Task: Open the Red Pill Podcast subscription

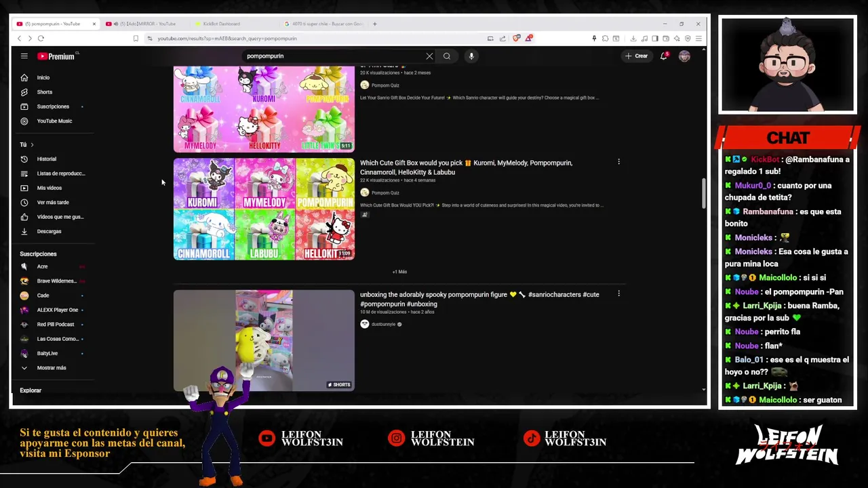Action: click(x=56, y=324)
